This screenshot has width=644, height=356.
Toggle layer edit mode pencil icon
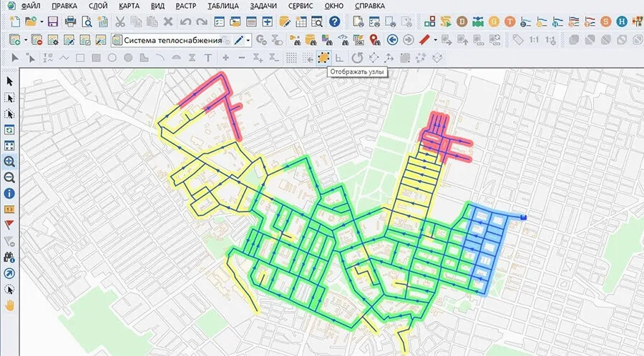238,40
